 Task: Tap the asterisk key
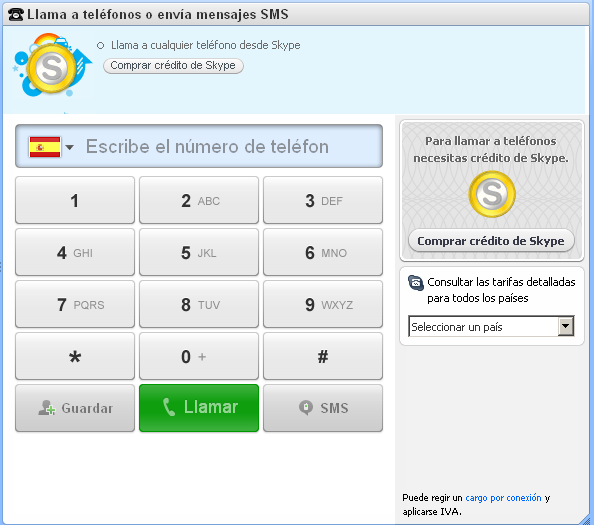(x=75, y=356)
